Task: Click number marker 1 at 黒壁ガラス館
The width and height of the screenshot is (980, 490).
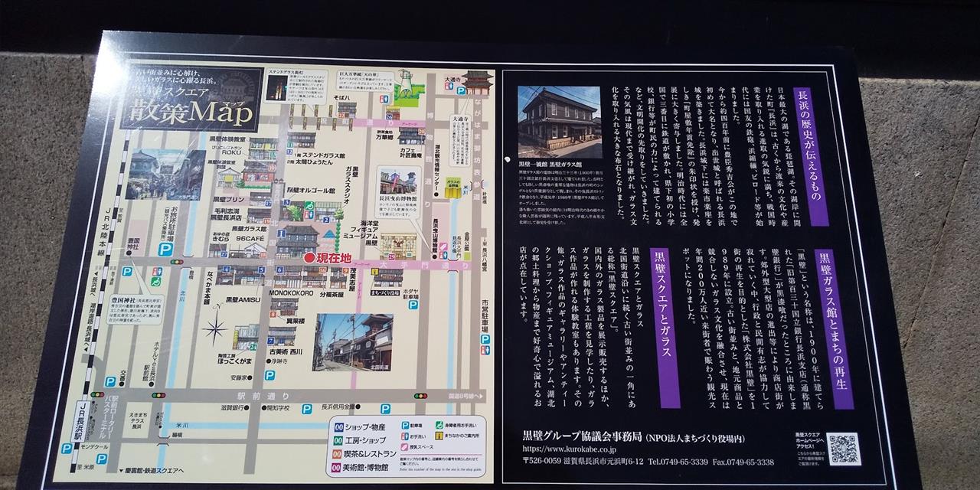Action: click(x=282, y=234)
